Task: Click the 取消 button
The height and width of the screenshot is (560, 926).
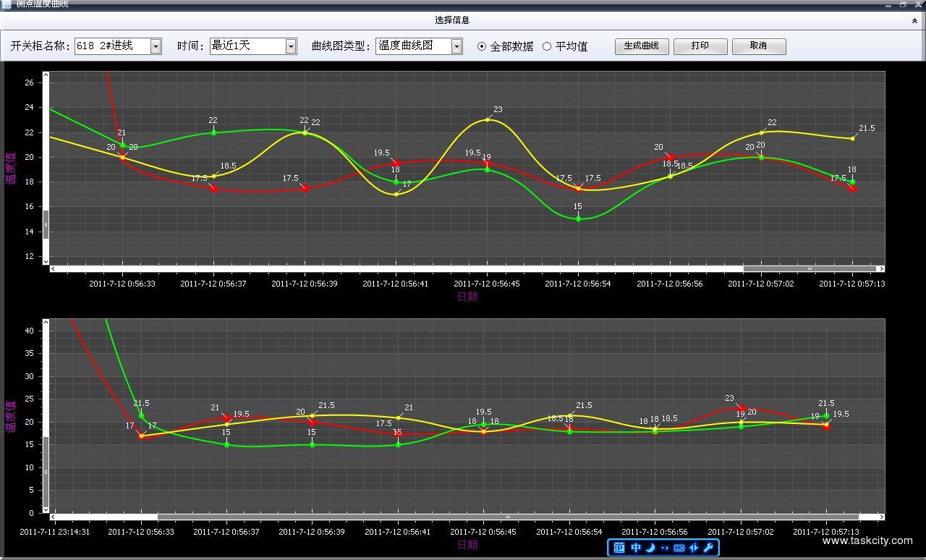Action: (x=758, y=46)
